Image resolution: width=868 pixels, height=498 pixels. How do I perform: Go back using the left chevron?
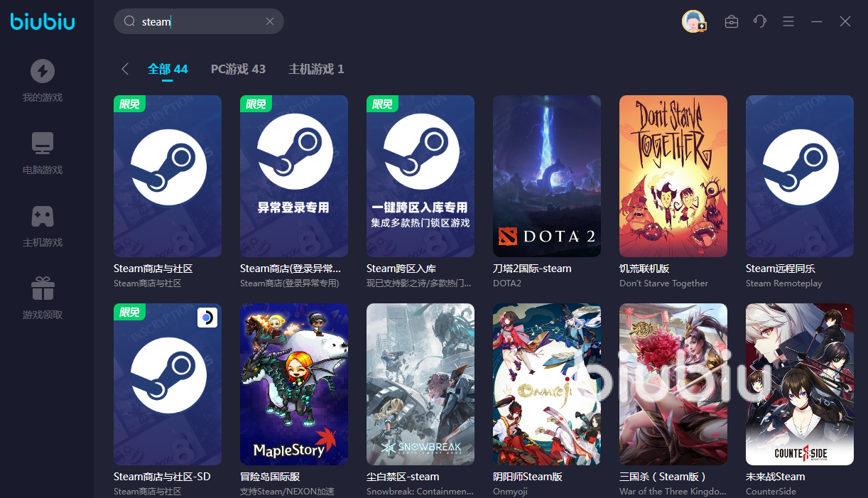(x=125, y=69)
